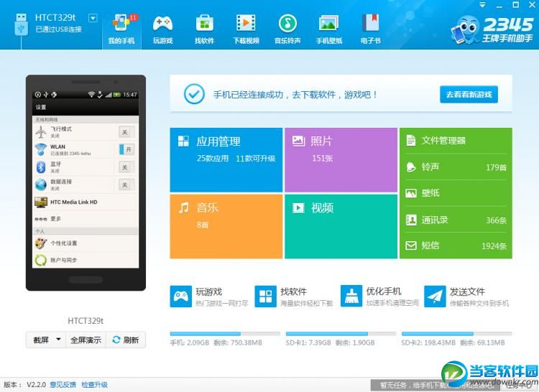Viewport: 539px width, 392px height.
Task: Click the 手机 storage usage bar
Action: click(225, 334)
